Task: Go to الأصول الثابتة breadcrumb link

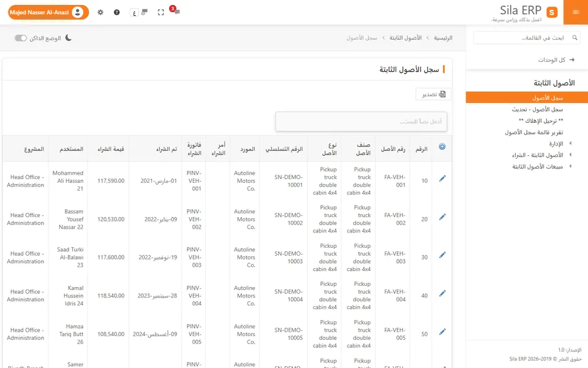Action: pyautogui.click(x=405, y=38)
